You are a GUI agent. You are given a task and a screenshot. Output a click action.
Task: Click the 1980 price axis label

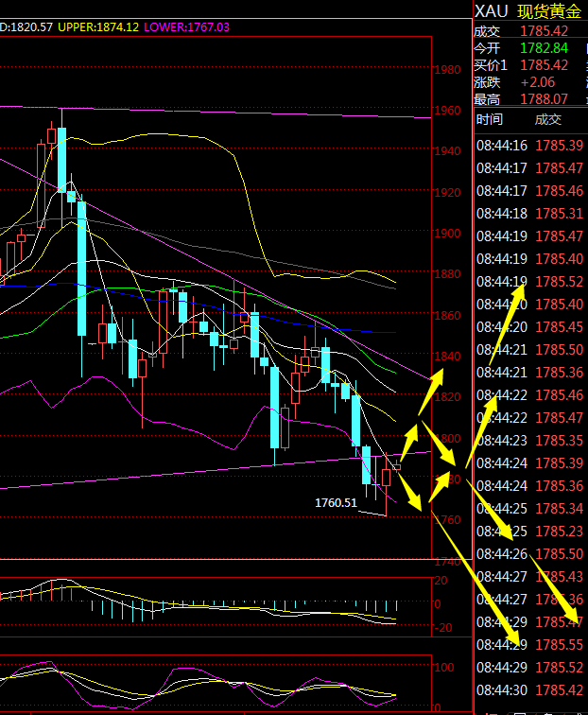[446, 69]
